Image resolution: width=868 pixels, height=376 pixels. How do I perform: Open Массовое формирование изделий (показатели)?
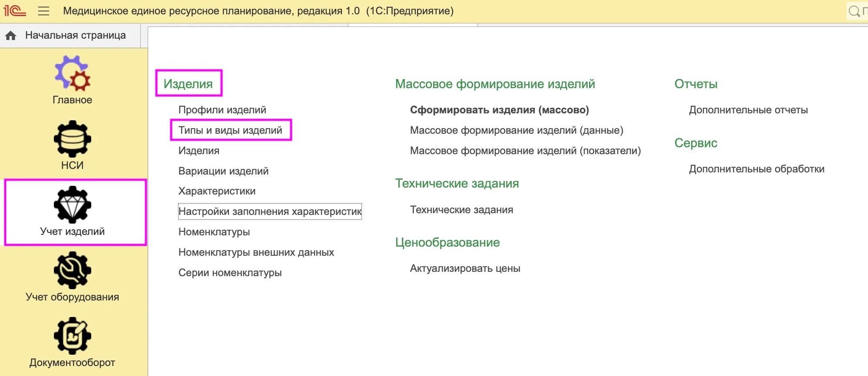pos(525,151)
